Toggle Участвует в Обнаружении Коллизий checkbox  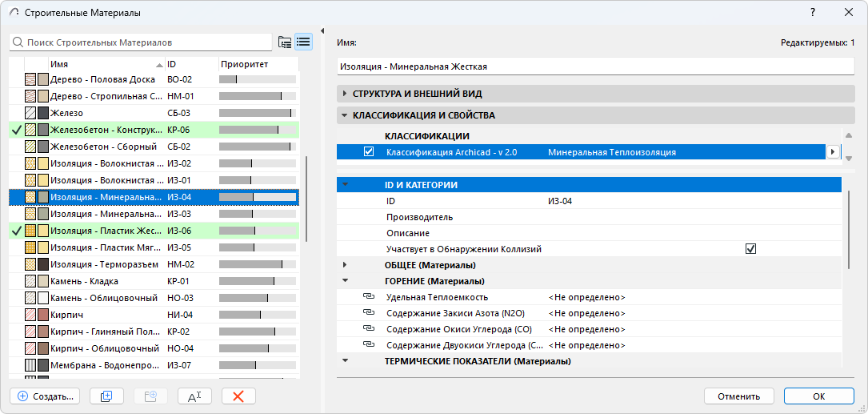click(x=750, y=249)
